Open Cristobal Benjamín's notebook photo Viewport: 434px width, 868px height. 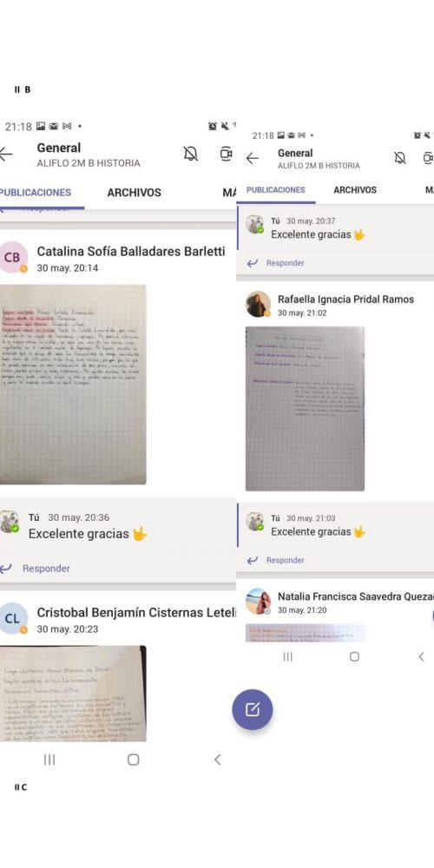73,694
